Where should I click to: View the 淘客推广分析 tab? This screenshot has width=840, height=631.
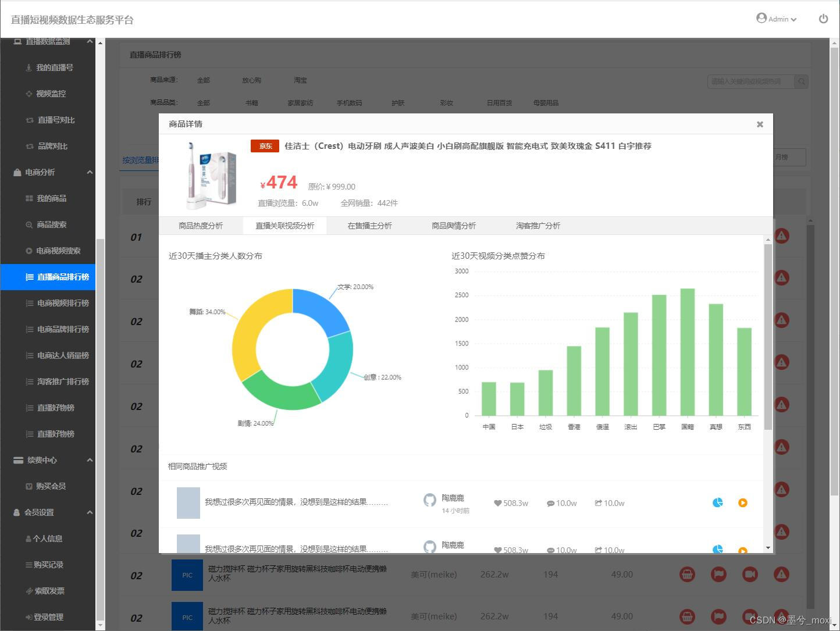[x=538, y=226]
